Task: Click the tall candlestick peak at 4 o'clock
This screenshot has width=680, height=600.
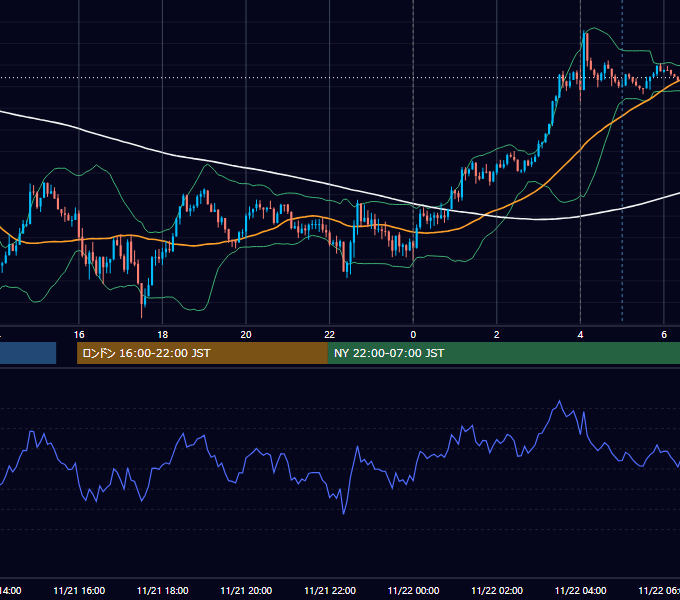Action: (x=585, y=59)
